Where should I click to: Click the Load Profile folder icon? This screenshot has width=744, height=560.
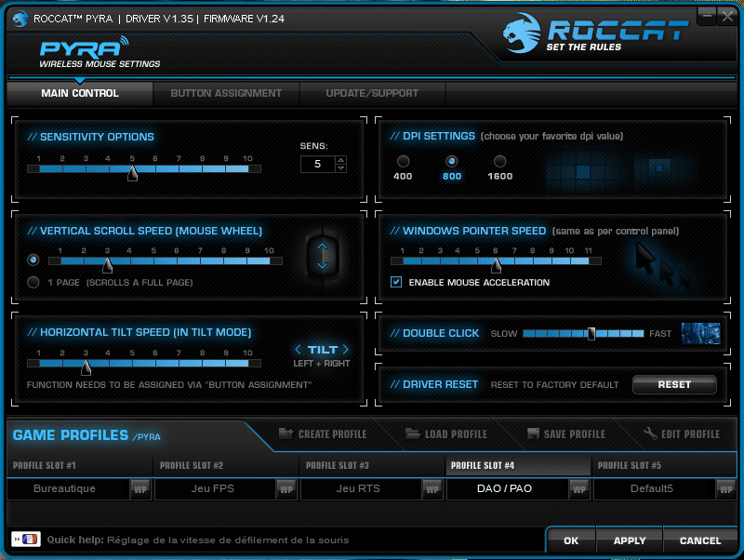413,433
